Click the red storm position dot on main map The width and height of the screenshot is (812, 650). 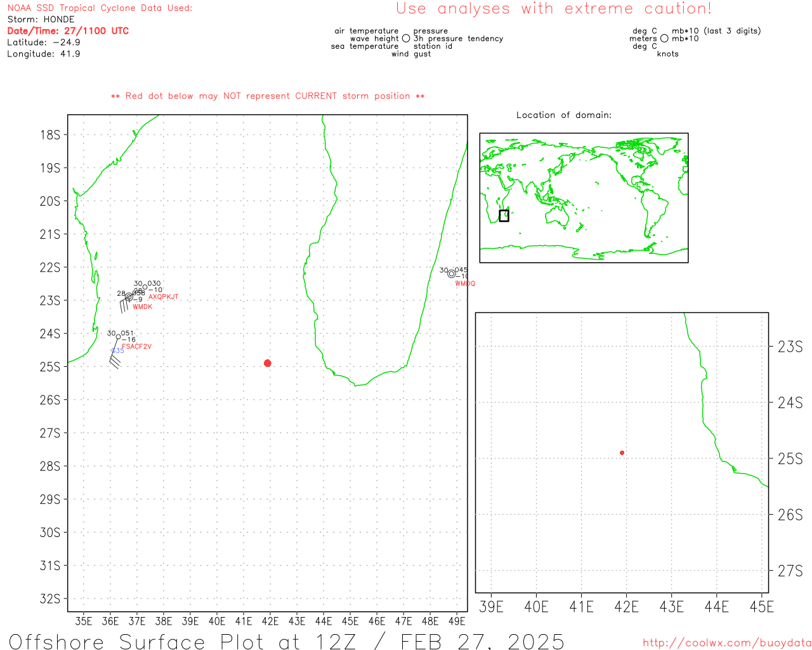267,363
